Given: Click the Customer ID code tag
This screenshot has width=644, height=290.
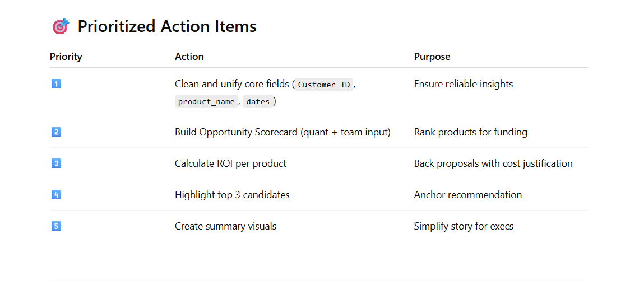Looking at the screenshot, I should [323, 85].
